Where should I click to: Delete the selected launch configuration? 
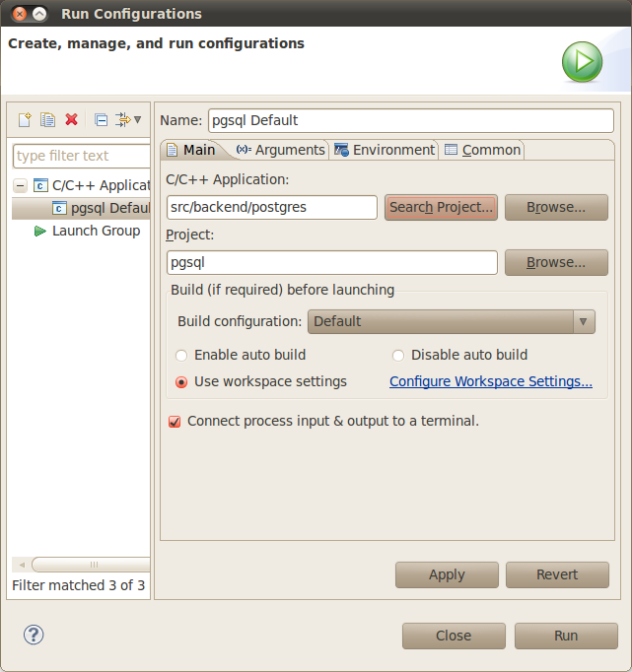pos(71,119)
